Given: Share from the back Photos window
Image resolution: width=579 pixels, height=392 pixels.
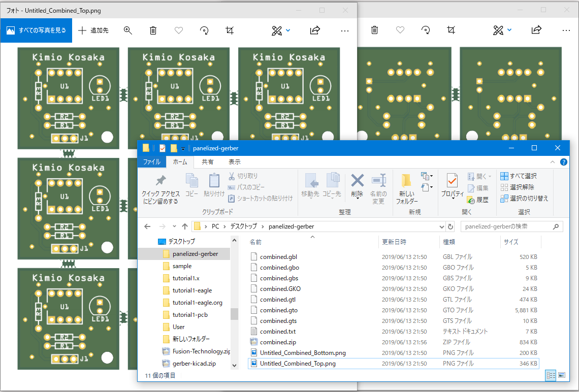Looking at the screenshot, I should (x=536, y=30).
